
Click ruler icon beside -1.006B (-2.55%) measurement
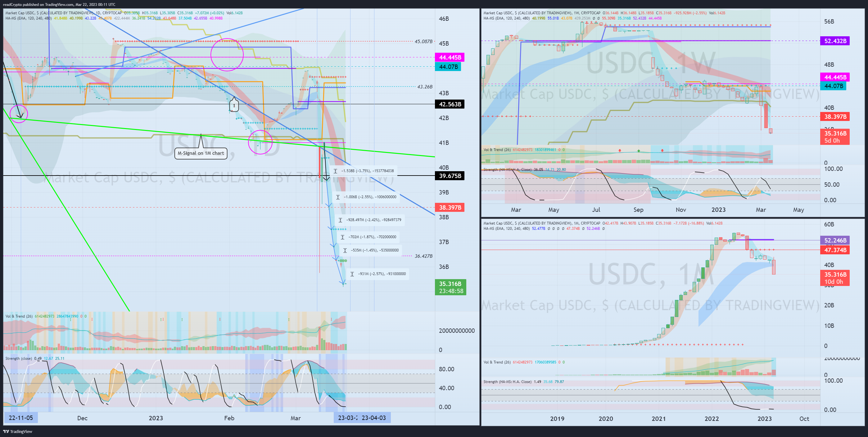338,197
